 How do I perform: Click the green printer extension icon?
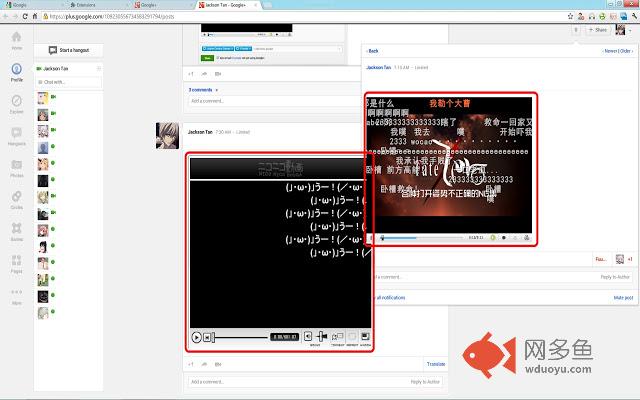point(602,16)
